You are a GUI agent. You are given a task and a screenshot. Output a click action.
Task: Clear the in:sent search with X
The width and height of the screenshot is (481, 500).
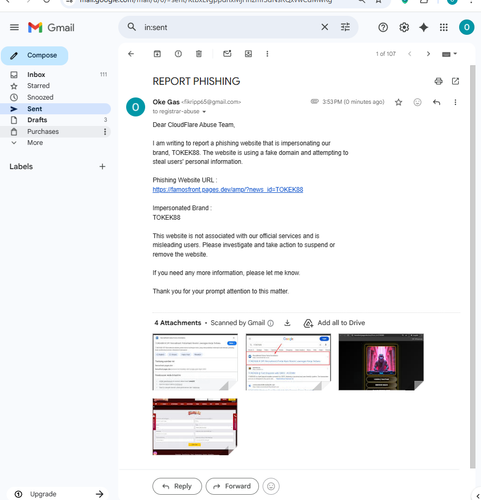point(324,27)
